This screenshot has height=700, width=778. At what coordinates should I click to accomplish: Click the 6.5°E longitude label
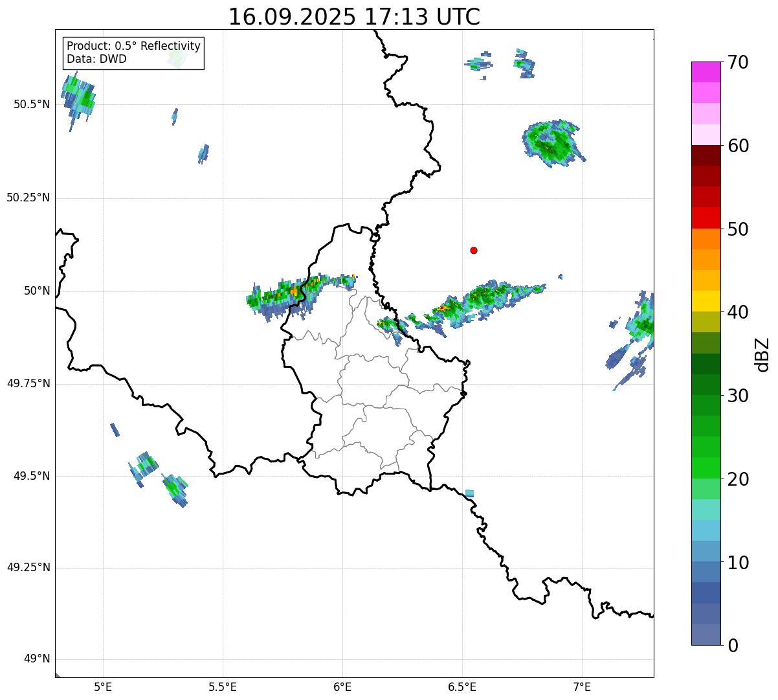click(462, 686)
